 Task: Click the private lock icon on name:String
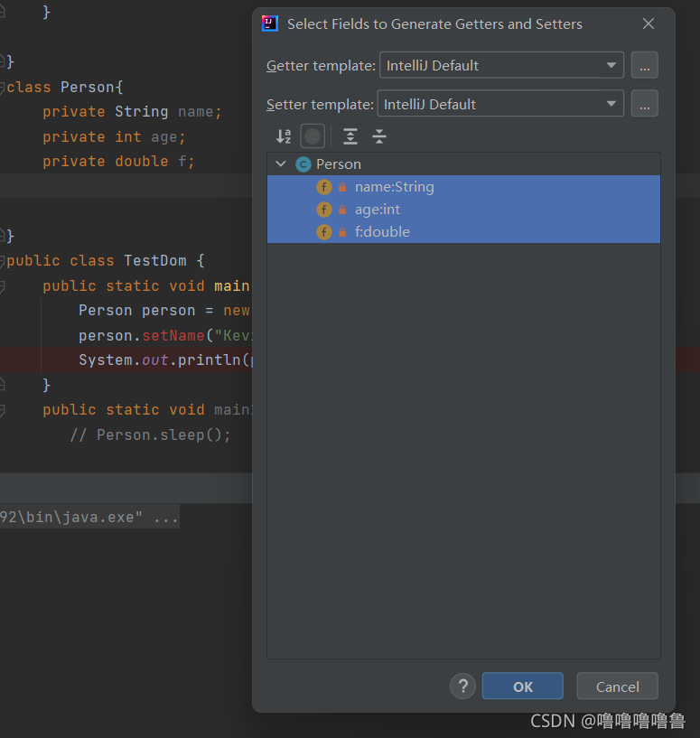tap(342, 187)
